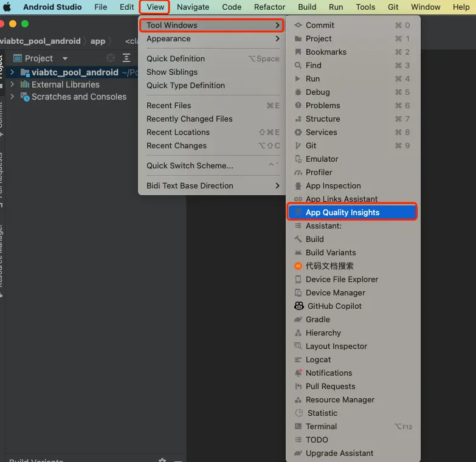The width and height of the screenshot is (476, 462).
Task: Open the Window menu
Action: (x=426, y=7)
